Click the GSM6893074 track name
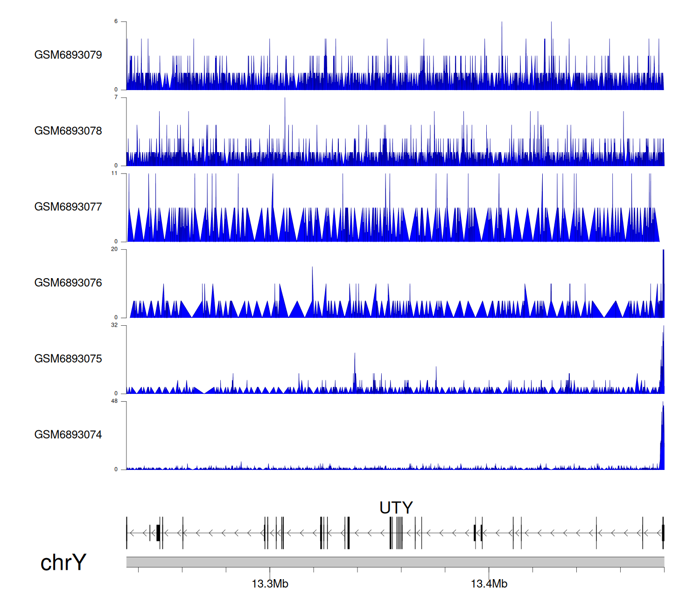Image resolution: width=700 pixels, height=616 pixels. (x=68, y=435)
